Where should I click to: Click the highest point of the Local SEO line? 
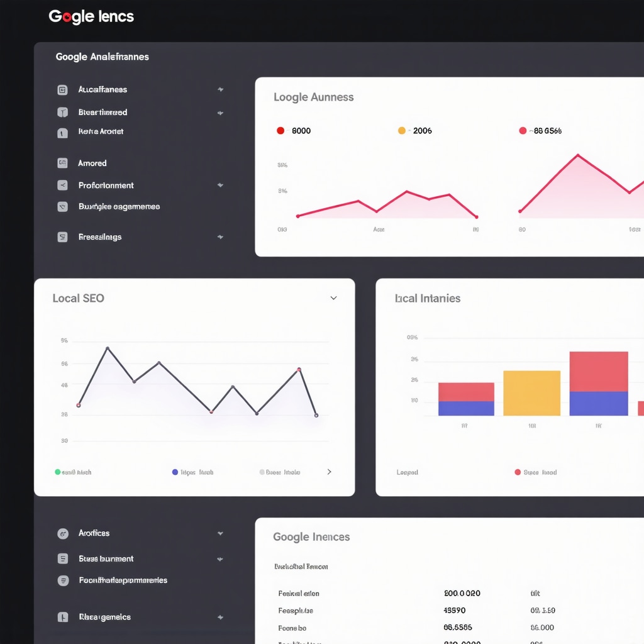108,348
